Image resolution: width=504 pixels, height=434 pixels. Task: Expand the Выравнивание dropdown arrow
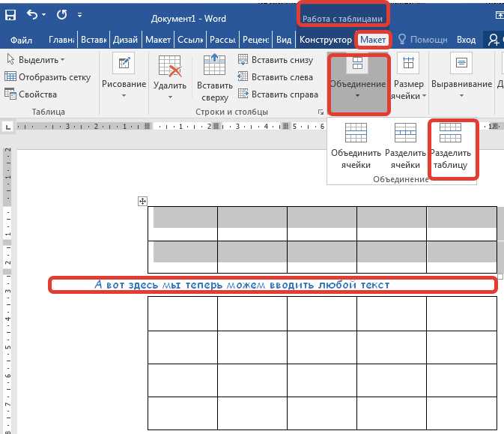pos(461,96)
